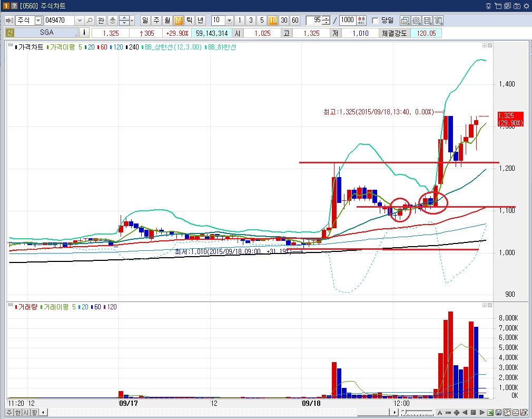Enable the 당일 checkbox

point(375,21)
